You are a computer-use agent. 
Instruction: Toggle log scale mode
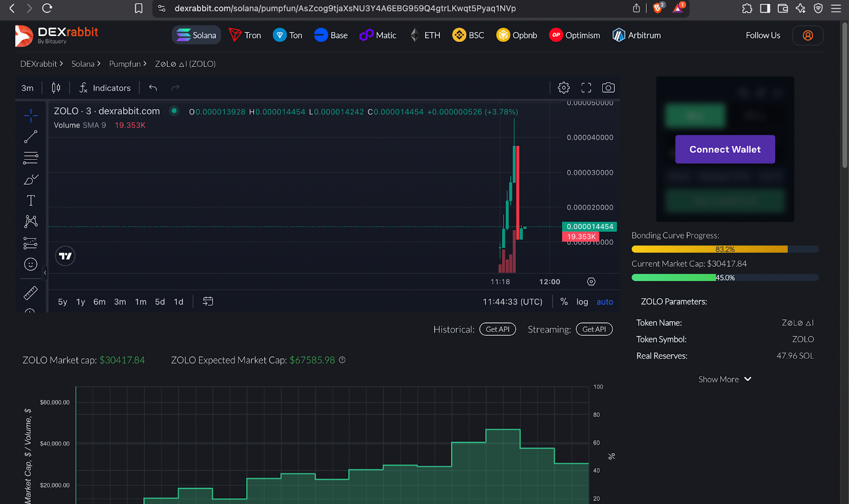click(582, 301)
